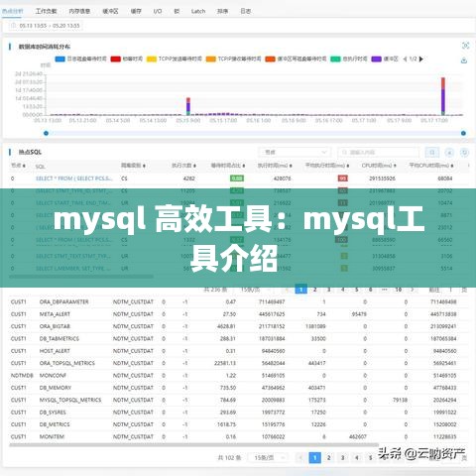Click the MONCONF cell
The image size is (476, 476).
tap(53, 375)
